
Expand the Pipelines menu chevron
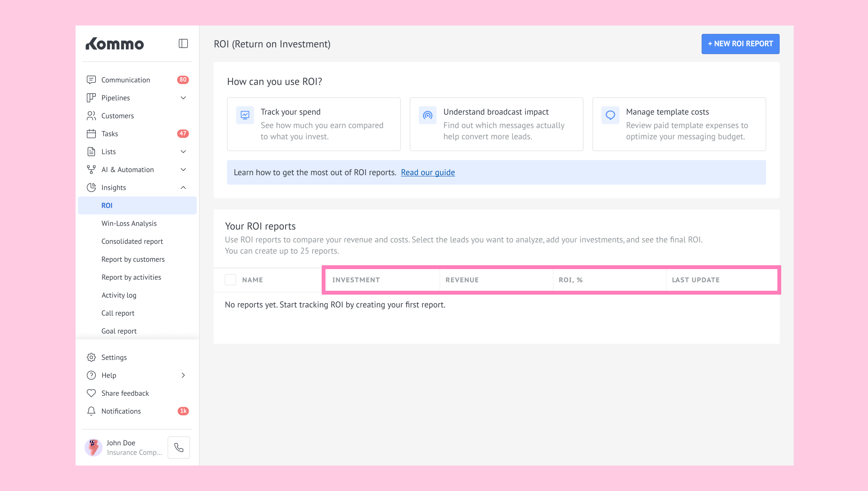click(183, 98)
